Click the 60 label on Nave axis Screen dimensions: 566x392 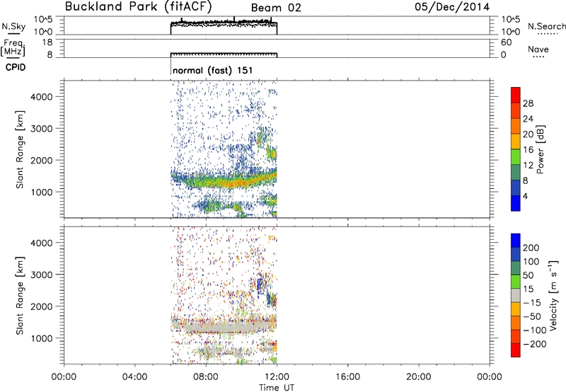point(507,42)
